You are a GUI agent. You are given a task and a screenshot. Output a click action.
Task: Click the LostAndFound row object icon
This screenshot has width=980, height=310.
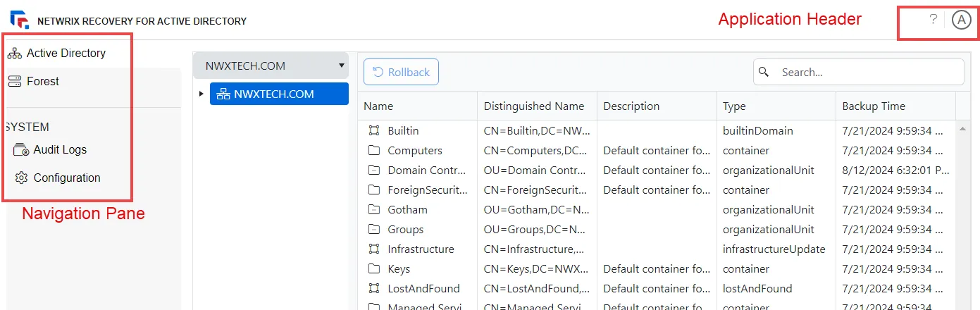374,288
